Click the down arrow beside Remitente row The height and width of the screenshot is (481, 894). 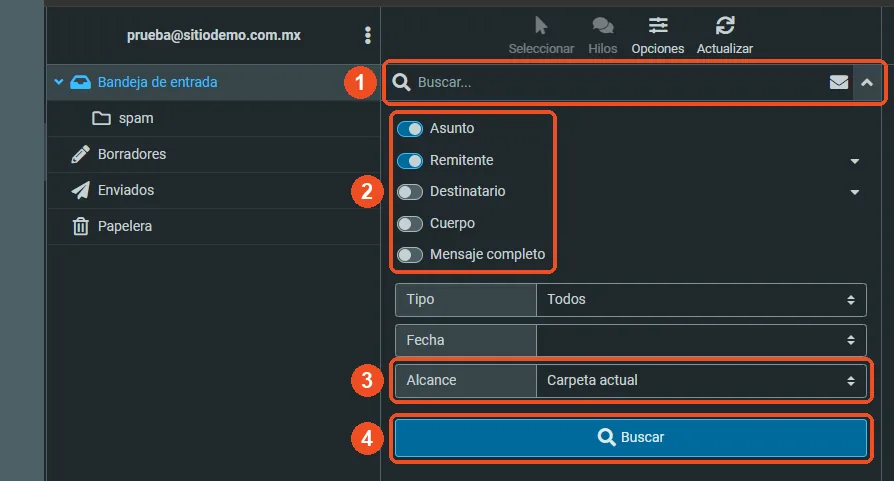[855, 161]
